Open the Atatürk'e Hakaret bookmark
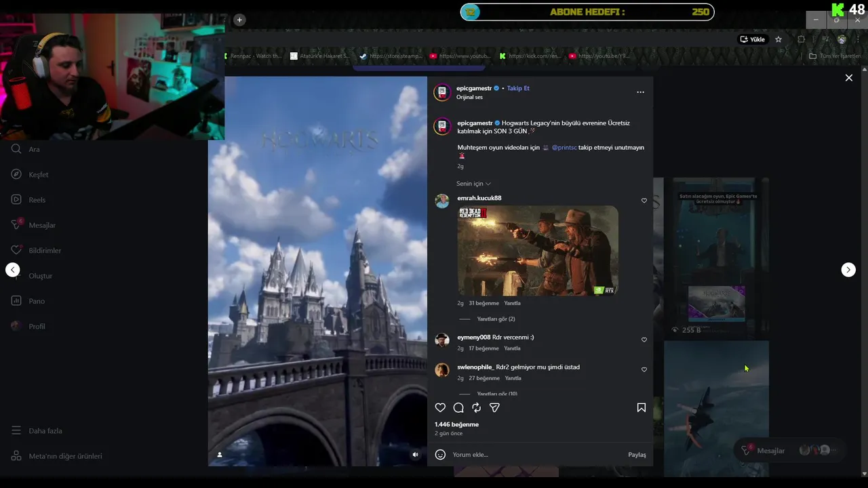Image resolution: width=868 pixels, height=488 pixels. tap(319, 56)
